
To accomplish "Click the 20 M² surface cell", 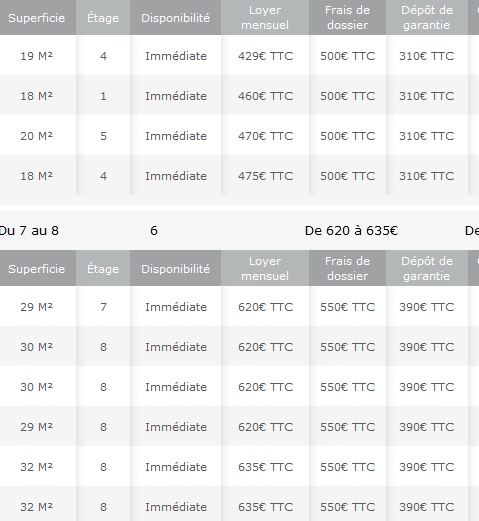I will click(37, 136).
